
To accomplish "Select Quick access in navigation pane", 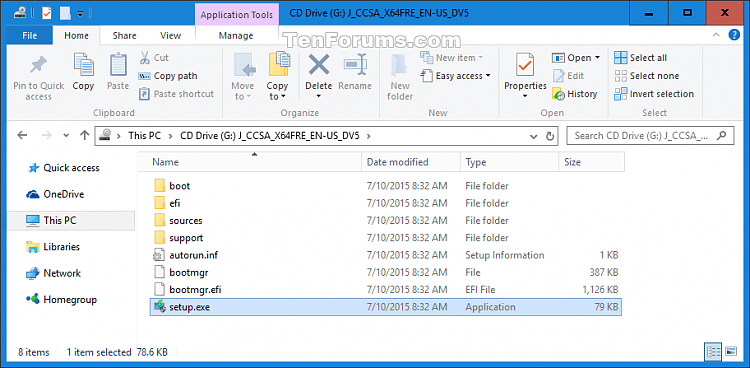I will click(x=71, y=168).
